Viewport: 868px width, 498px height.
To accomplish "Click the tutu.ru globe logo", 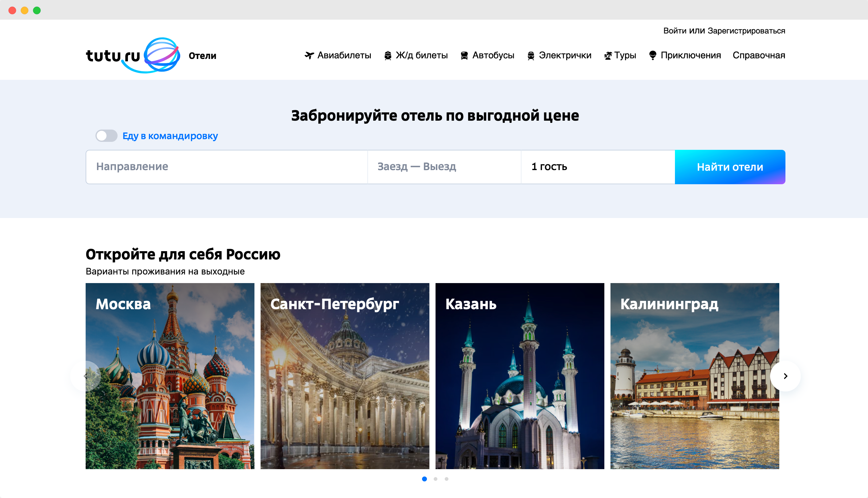I will click(161, 55).
